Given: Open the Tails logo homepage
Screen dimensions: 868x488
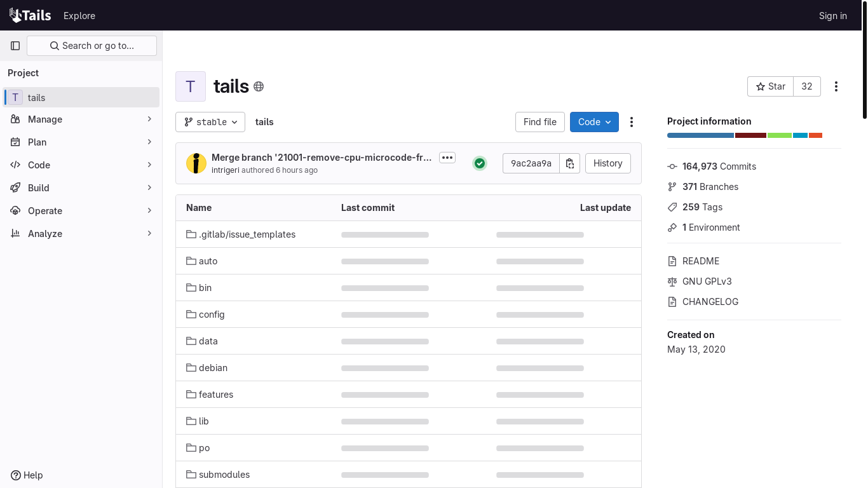Looking at the screenshot, I should (30, 15).
